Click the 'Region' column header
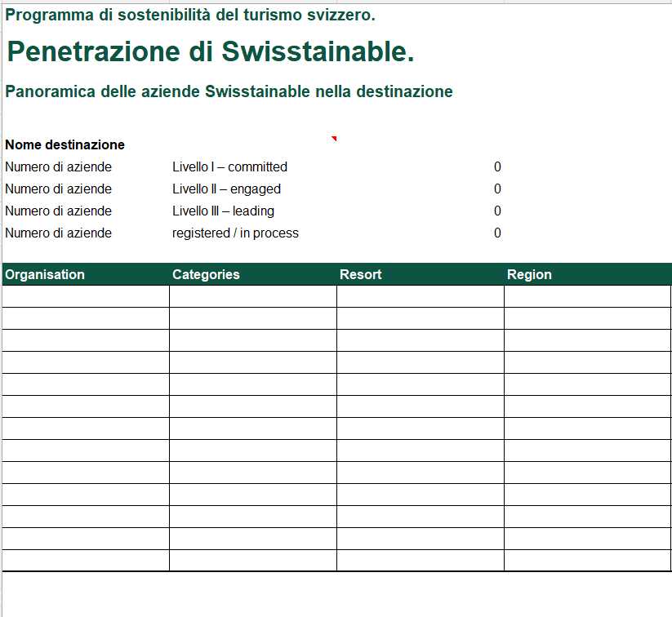The height and width of the screenshot is (617, 672). click(588, 275)
